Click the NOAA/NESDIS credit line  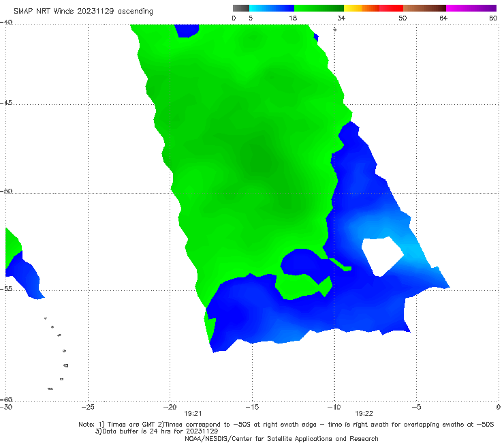click(x=281, y=439)
